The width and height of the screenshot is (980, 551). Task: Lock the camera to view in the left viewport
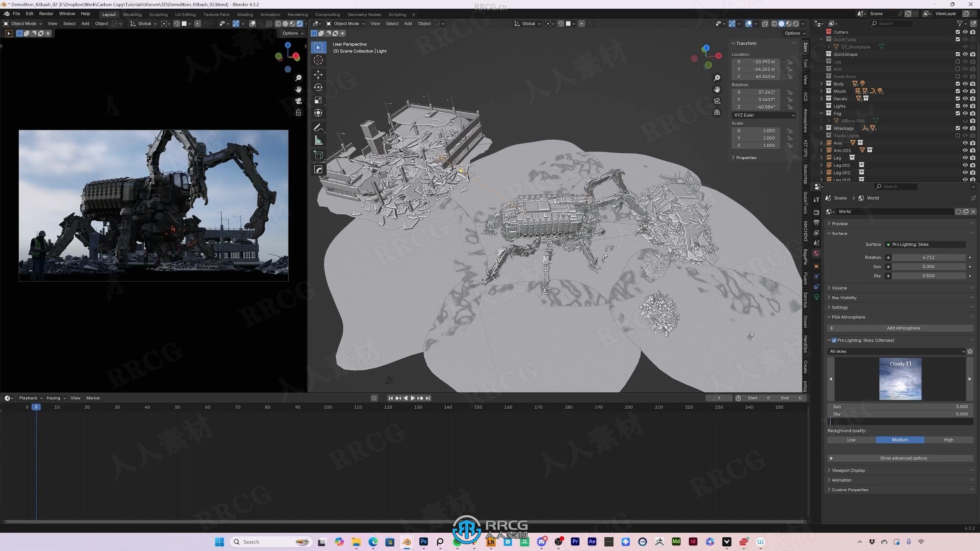pos(298,112)
